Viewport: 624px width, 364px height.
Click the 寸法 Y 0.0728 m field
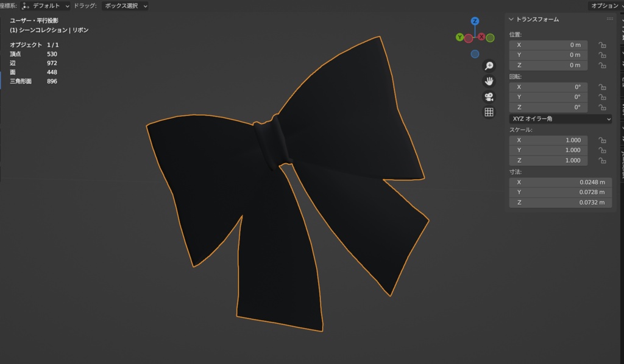pyautogui.click(x=561, y=192)
